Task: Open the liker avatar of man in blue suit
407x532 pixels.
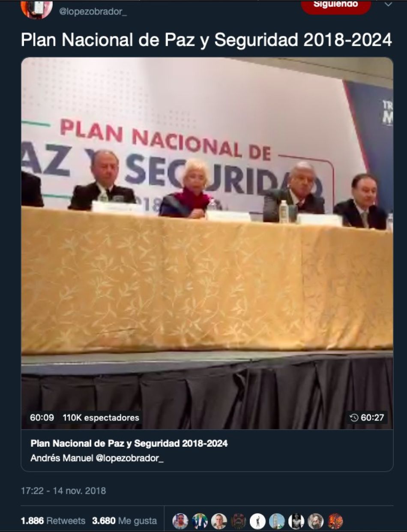Action: tap(200, 521)
